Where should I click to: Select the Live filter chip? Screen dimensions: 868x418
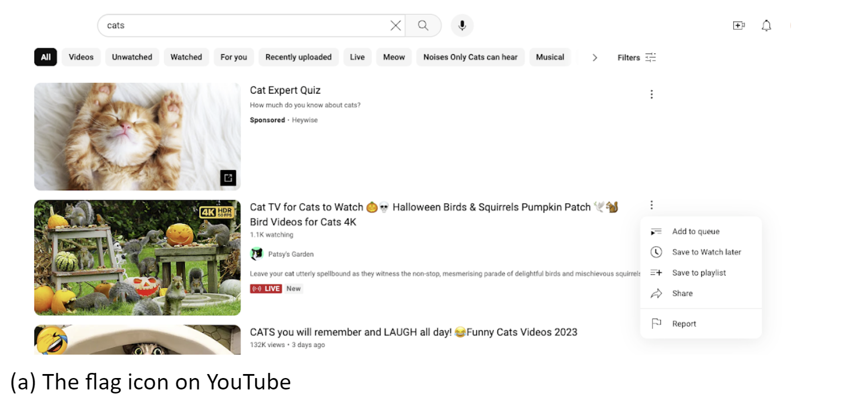[357, 57]
